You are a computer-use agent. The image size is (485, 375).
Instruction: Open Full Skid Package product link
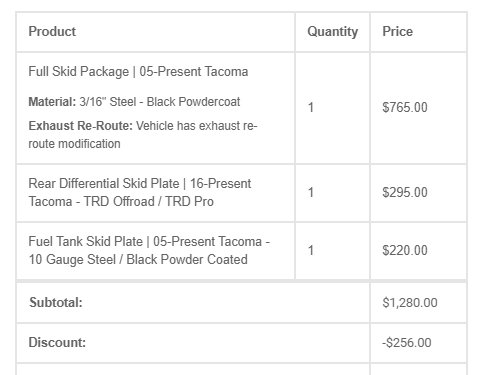click(x=138, y=72)
